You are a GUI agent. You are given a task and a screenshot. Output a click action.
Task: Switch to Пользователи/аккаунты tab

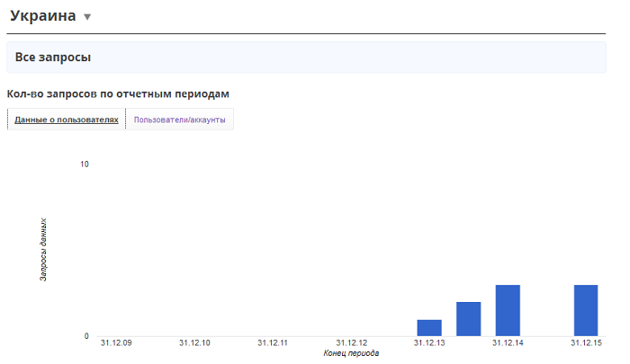(179, 120)
